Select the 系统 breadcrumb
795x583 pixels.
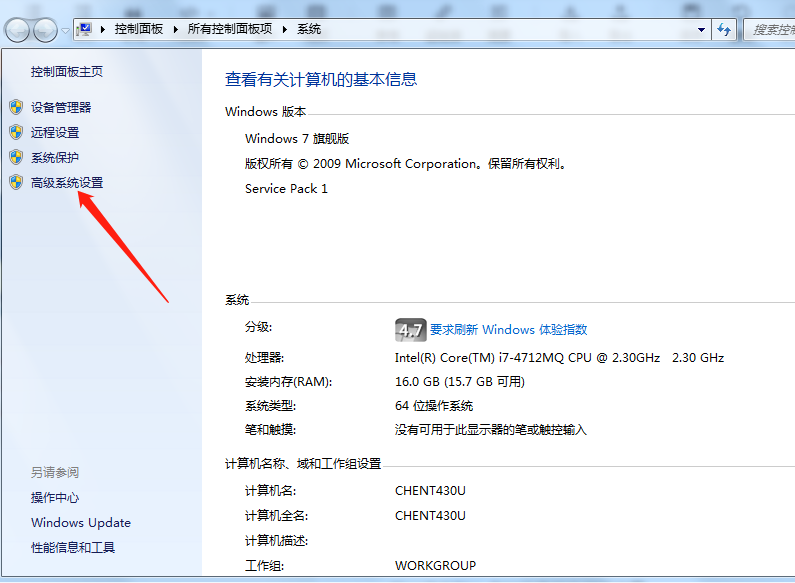pyautogui.click(x=309, y=29)
